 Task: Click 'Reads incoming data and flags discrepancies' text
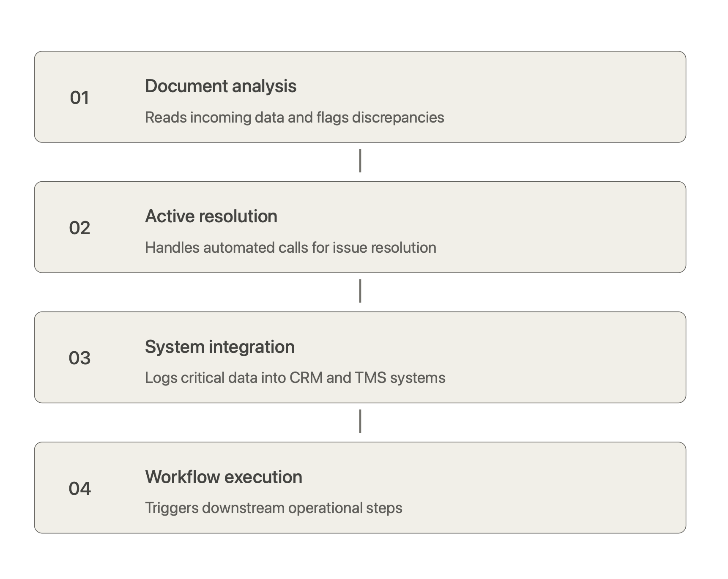click(x=294, y=117)
